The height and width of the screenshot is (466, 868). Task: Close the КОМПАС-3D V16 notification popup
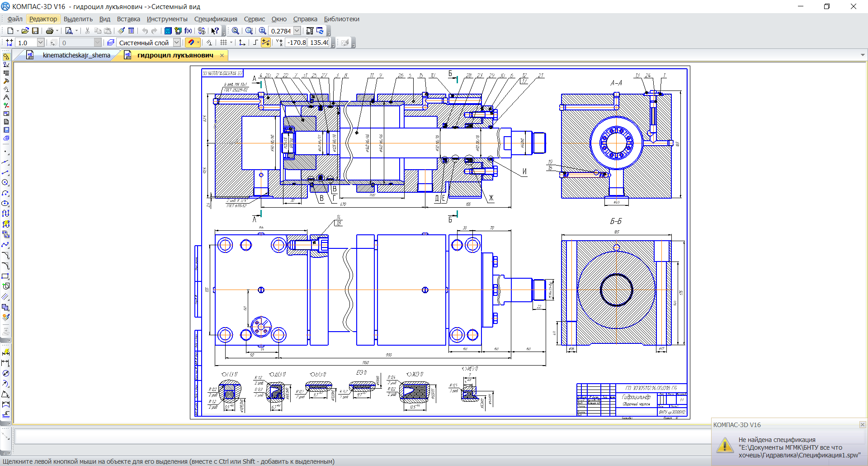pyautogui.click(x=862, y=424)
